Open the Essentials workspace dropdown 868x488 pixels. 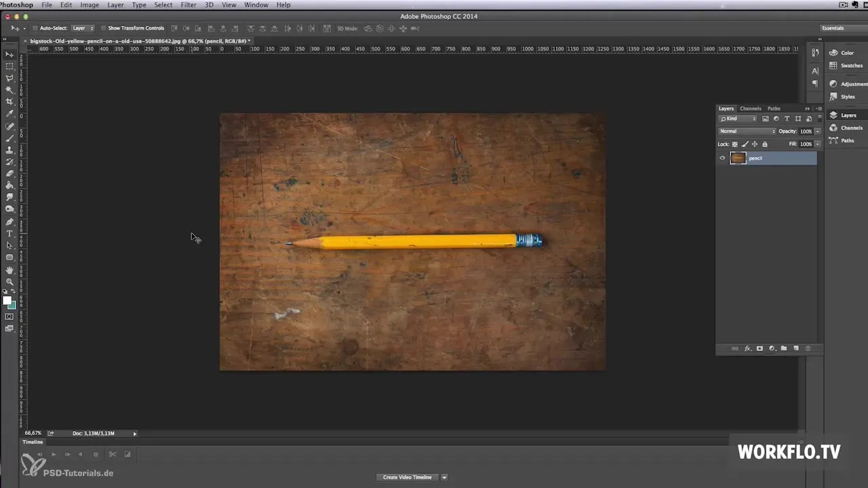841,28
